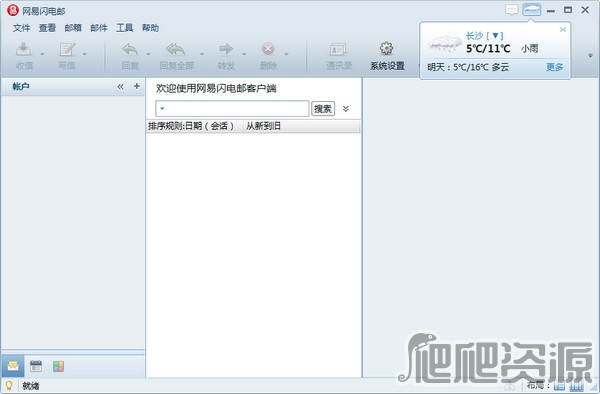Open the dropdown next to 删除
Viewport: 600px width, 394px height.
pyautogui.click(x=286, y=54)
